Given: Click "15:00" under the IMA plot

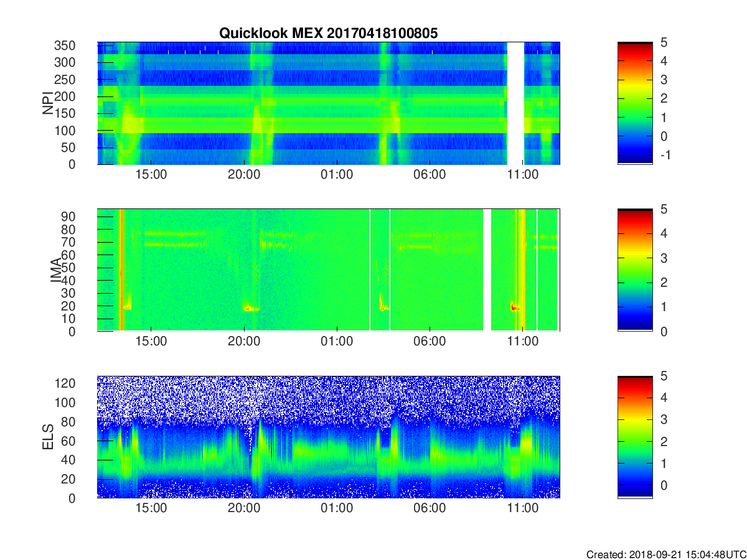Looking at the screenshot, I should point(151,342).
